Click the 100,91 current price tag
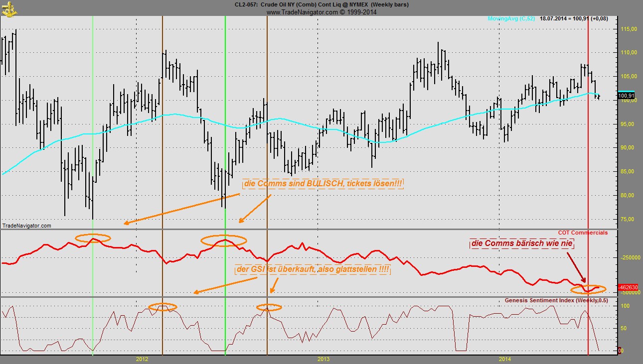643x364 pixels. pyautogui.click(x=626, y=96)
